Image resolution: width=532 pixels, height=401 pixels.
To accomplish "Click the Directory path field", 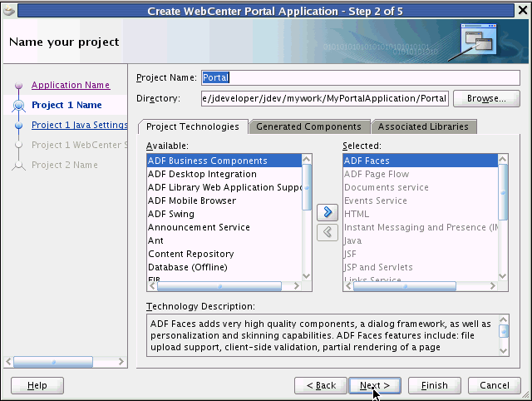I will (325, 98).
